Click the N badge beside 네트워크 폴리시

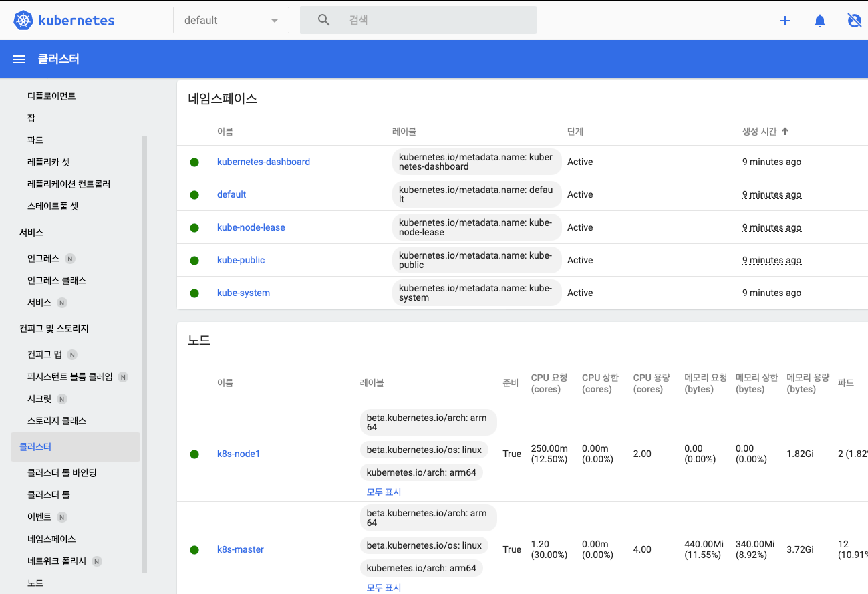(x=97, y=561)
